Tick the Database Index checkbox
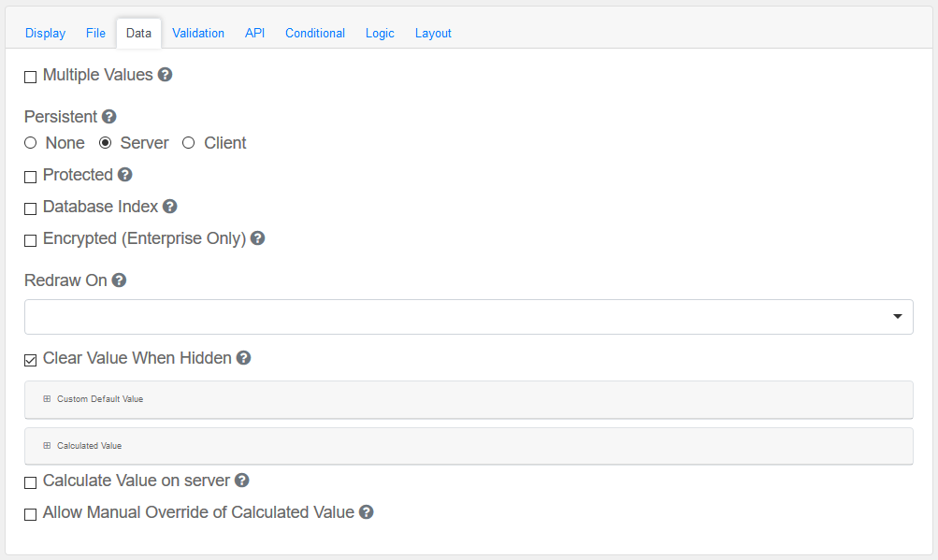Screen dimensions: 938x560 click(x=31, y=208)
